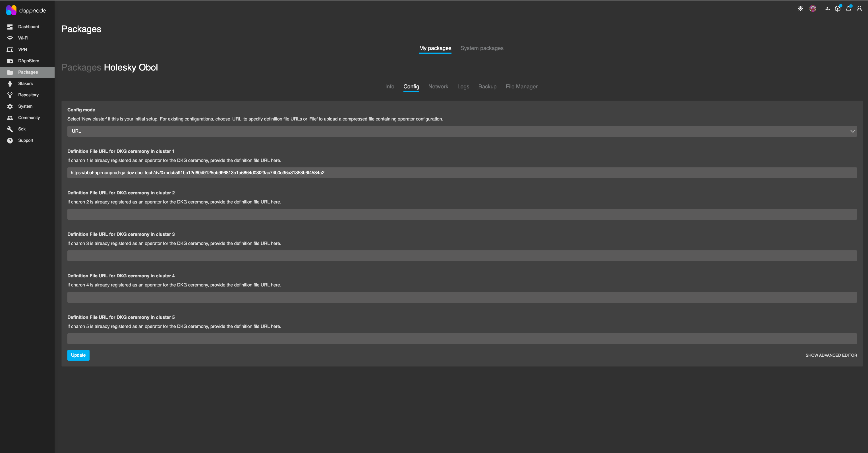Open the File Manager tab
The width and height of the screenshot is (868, 453).
point(521,87)
